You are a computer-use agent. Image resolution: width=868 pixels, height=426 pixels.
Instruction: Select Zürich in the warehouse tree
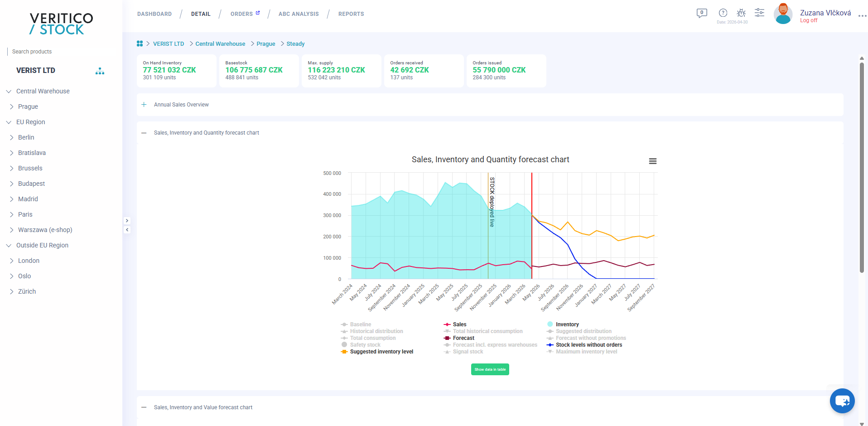coord(27,291)
